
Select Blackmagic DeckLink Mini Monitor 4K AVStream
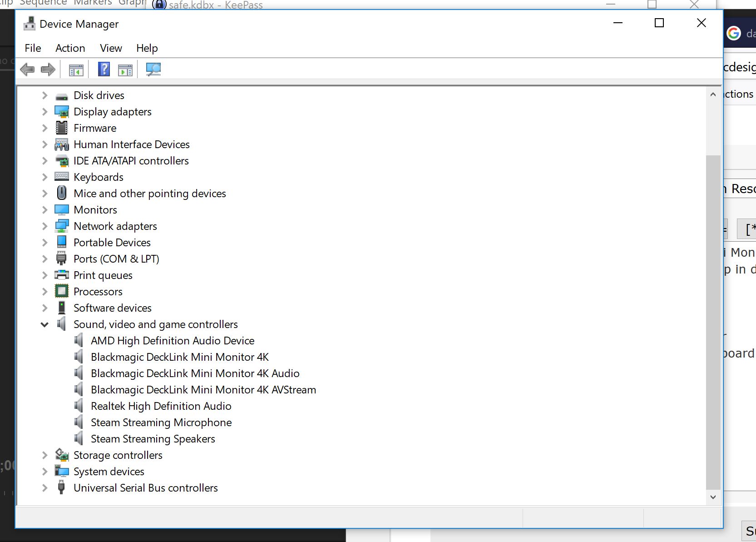pyautogui.click(x=203, y=390)
